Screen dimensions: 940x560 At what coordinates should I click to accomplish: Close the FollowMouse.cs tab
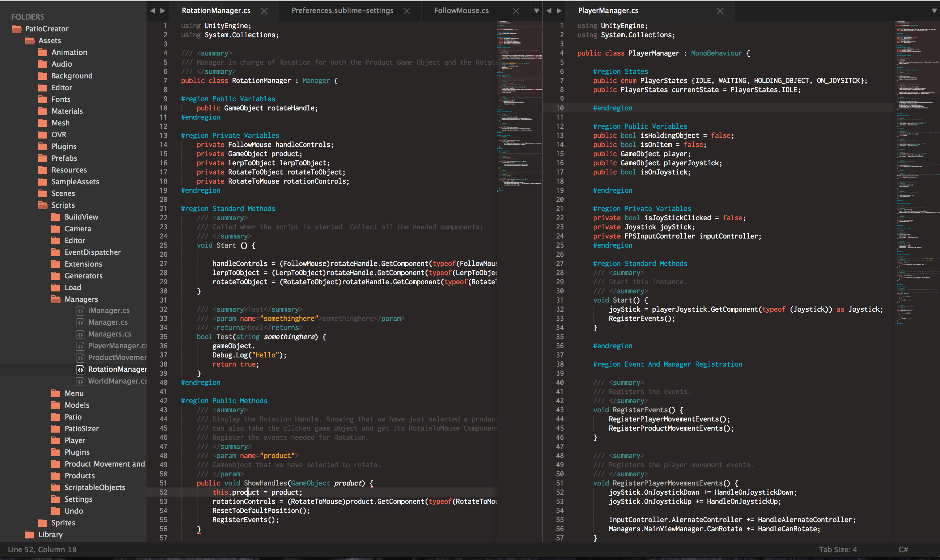pyautogui.click(x=516, y=11)
